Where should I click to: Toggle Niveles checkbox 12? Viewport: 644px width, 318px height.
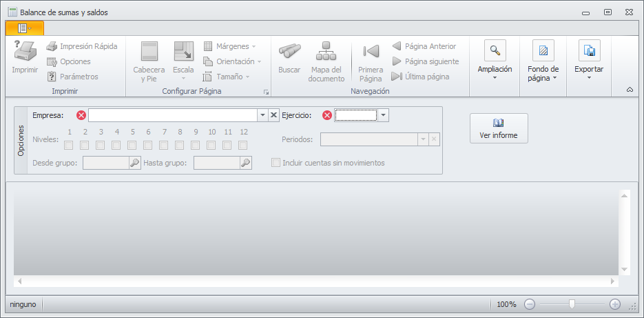pyautogui.click(x=242, y=146)
